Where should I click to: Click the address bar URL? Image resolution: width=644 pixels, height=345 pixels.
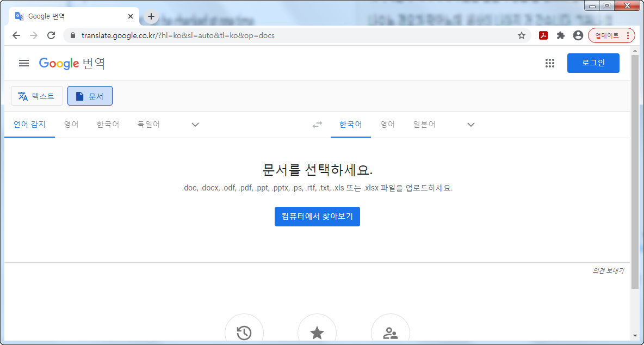178,35
